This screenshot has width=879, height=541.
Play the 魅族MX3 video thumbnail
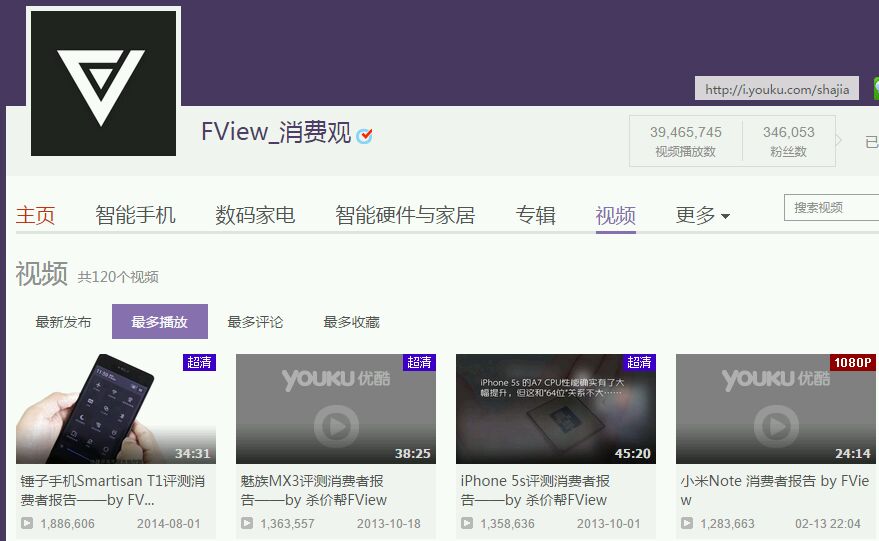pos(336,409)
